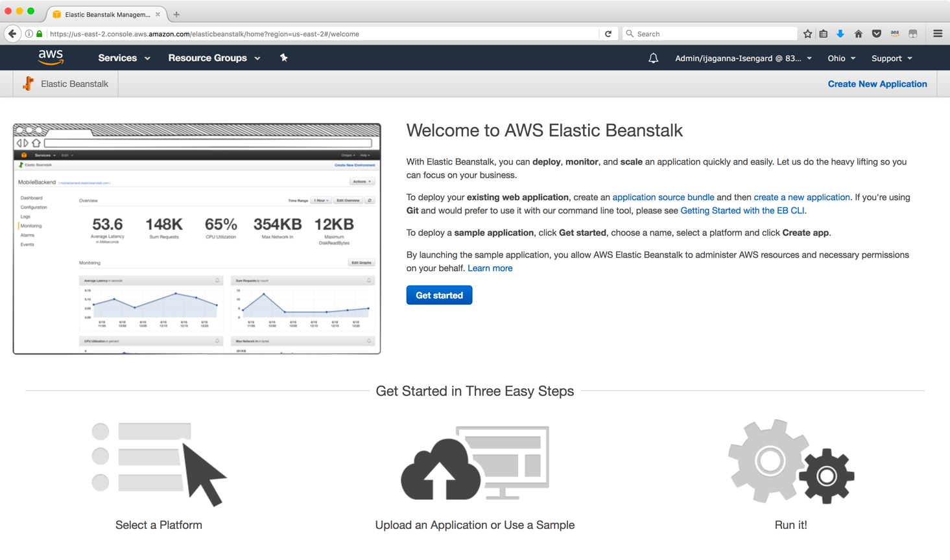Open a new browser tab with plus icon
The height and width of the screenshot is (560, 950).
(x=176, y=14)
